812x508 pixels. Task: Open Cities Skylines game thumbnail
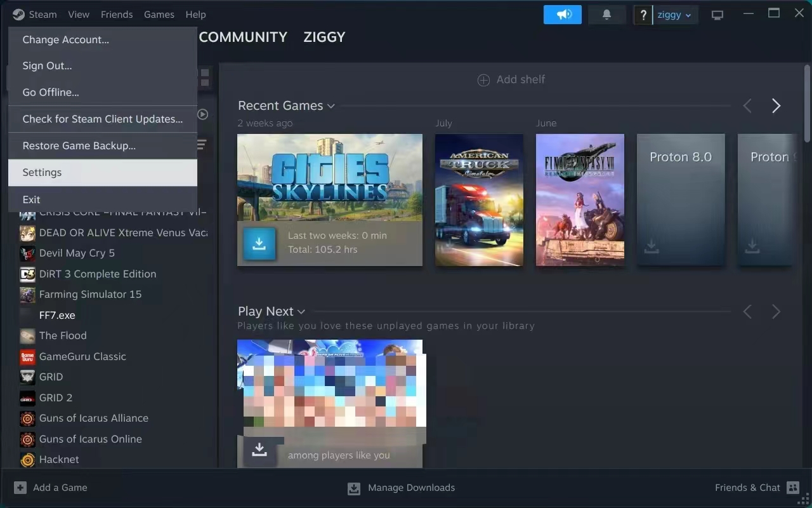[330, 178]
